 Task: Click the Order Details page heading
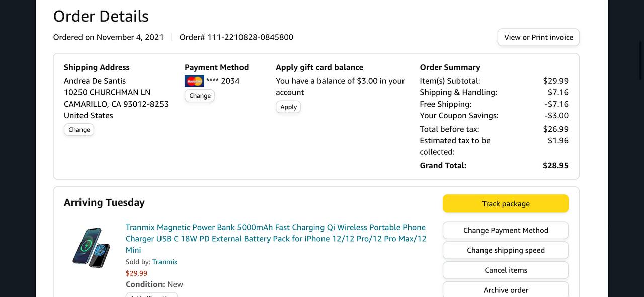click(101, 16)
